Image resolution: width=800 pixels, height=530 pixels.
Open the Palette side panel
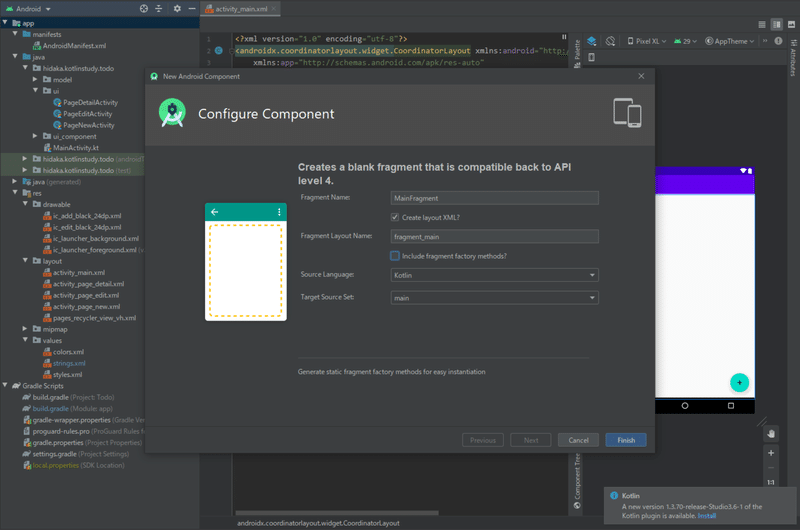[577, 54]
